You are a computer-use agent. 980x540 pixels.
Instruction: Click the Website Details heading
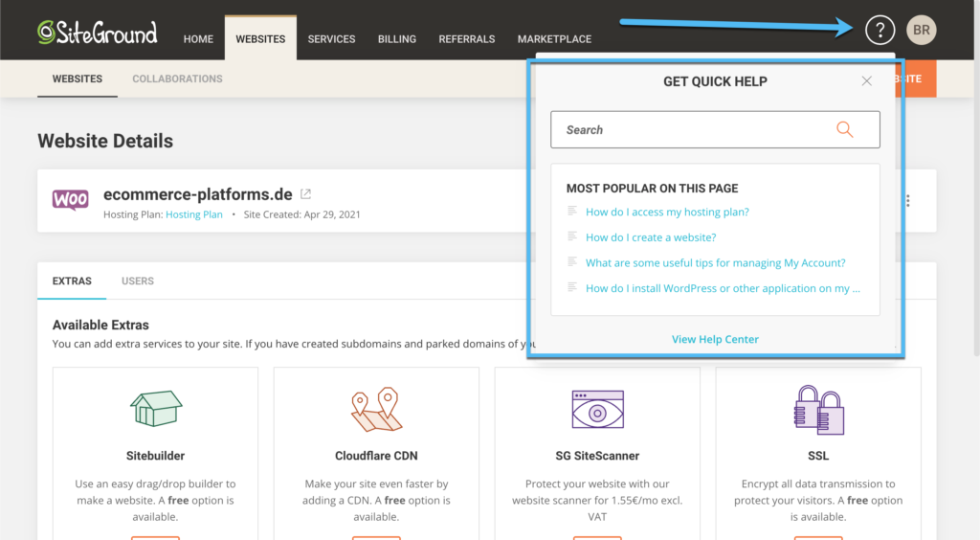105,141
